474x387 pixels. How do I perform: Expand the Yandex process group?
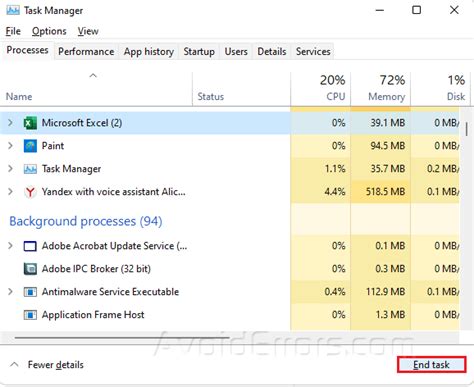click(x=10, y=192)
